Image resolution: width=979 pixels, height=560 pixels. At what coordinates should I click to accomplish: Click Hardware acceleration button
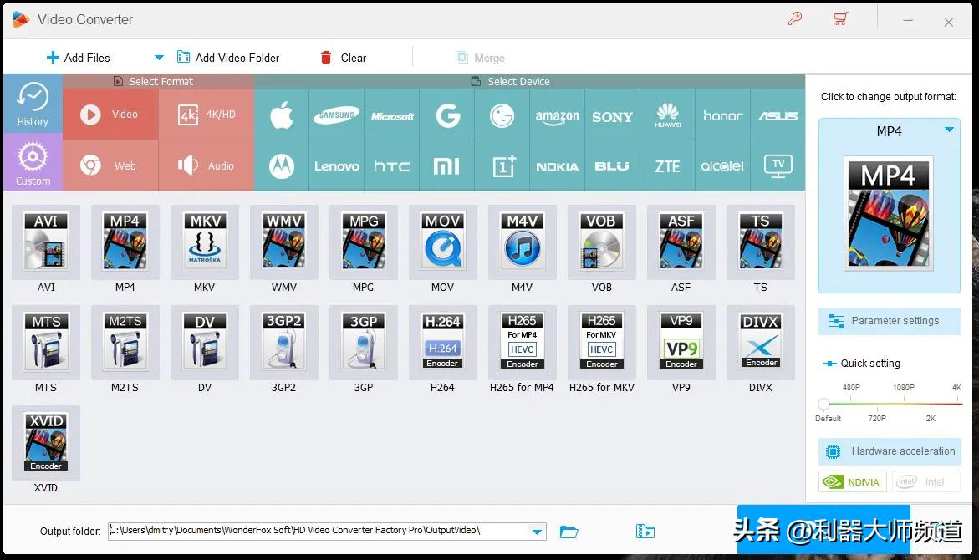click(890, 451)
